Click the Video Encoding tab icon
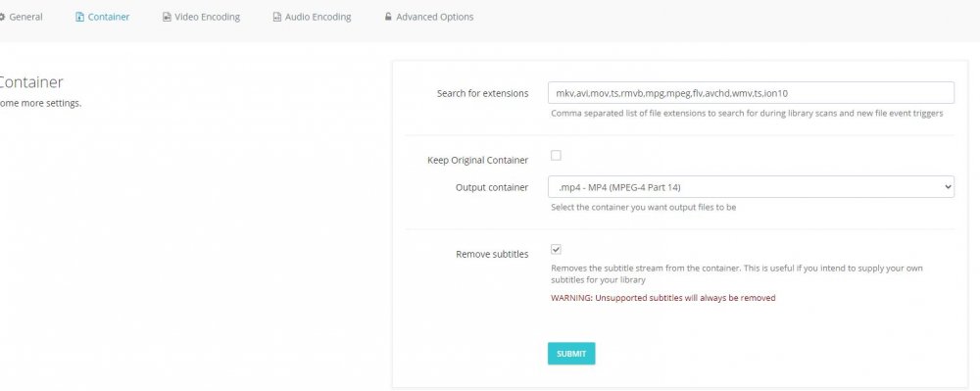 tap(167, 18)
